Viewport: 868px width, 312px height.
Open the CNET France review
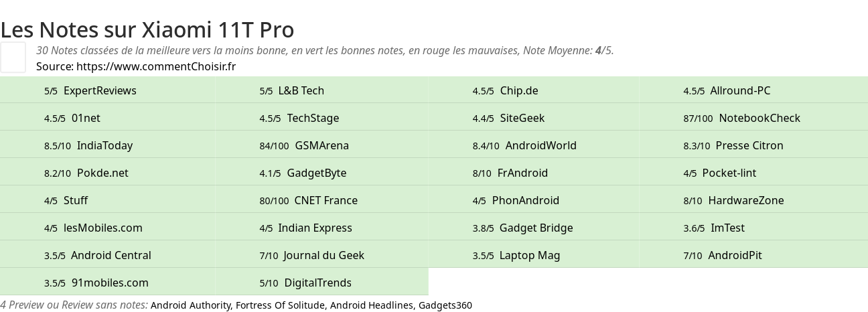(326, 200)
